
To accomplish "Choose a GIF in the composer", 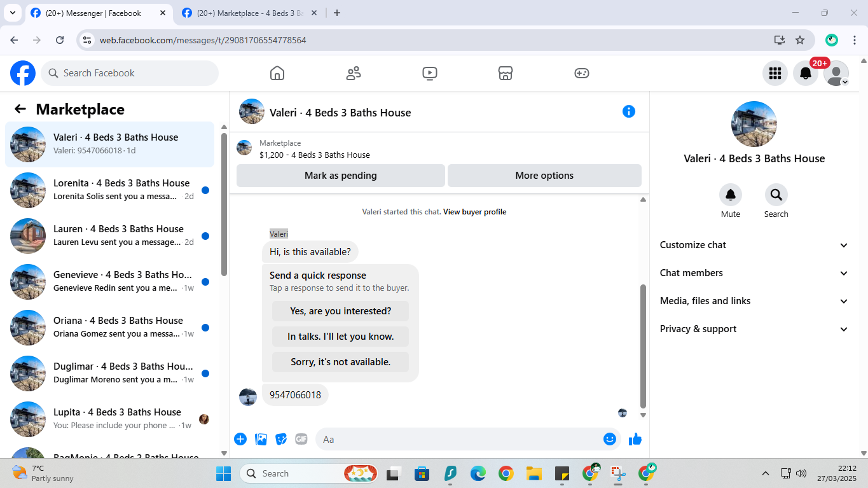I will 301,439.
